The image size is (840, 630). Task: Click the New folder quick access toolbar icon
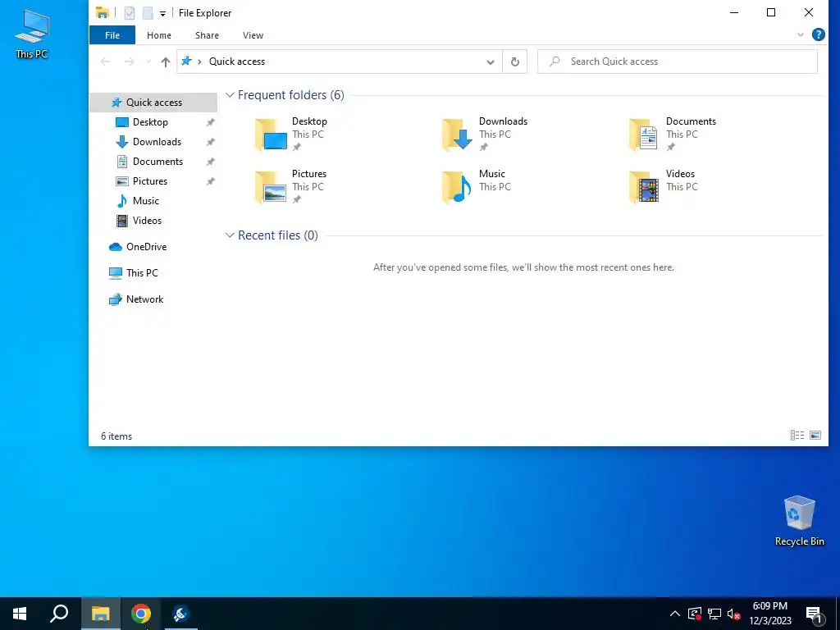[x=148, y=13]
